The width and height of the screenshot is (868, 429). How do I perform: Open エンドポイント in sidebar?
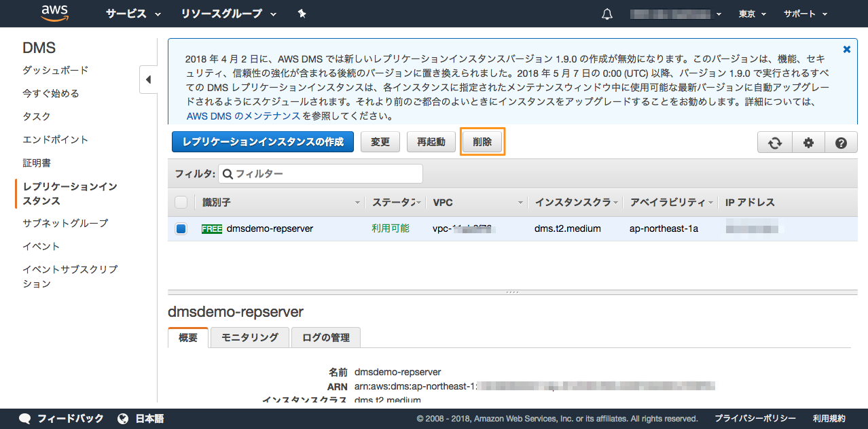[56, 139]
